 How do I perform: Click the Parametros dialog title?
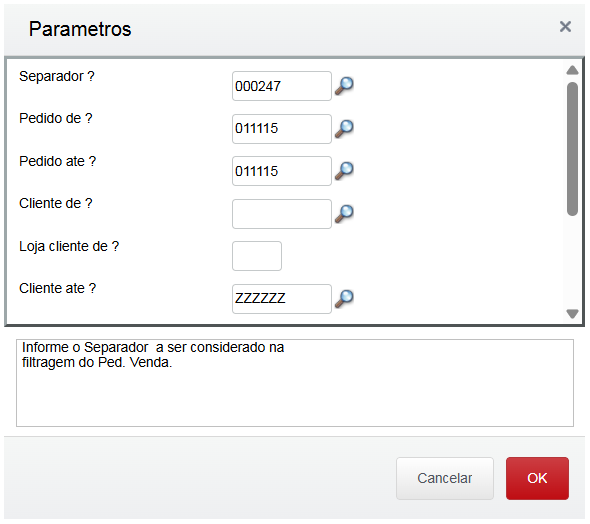coord(80,29)
